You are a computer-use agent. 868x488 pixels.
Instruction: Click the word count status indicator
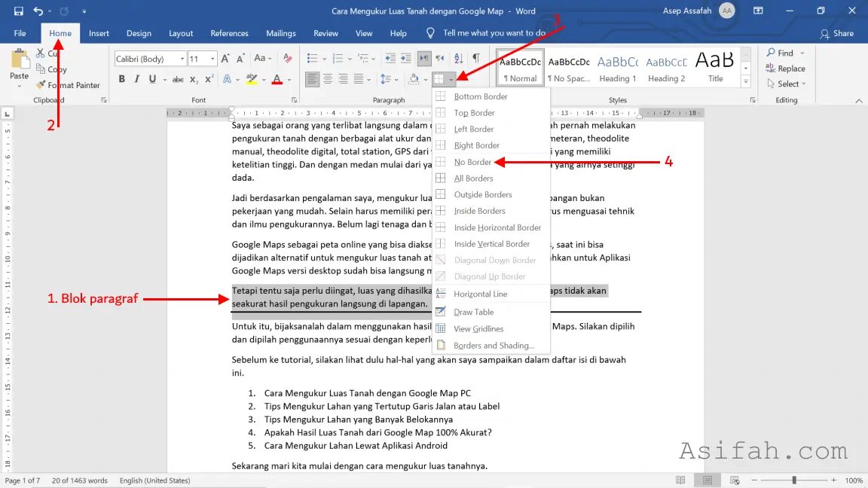(x=80, y=480)
